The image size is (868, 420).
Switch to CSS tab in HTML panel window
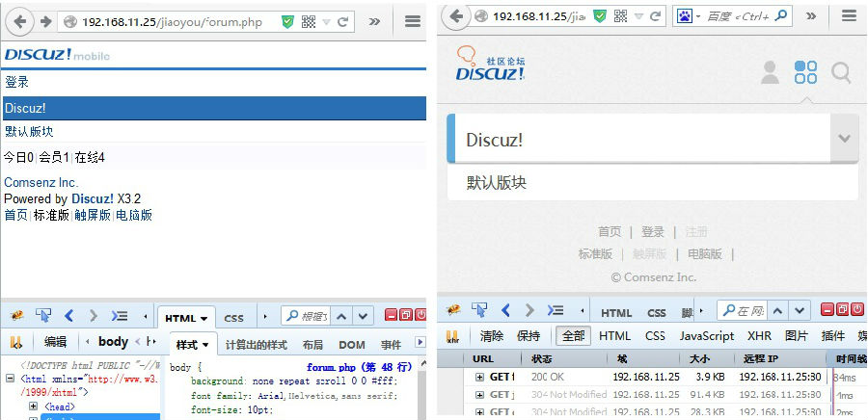[233, 318]
